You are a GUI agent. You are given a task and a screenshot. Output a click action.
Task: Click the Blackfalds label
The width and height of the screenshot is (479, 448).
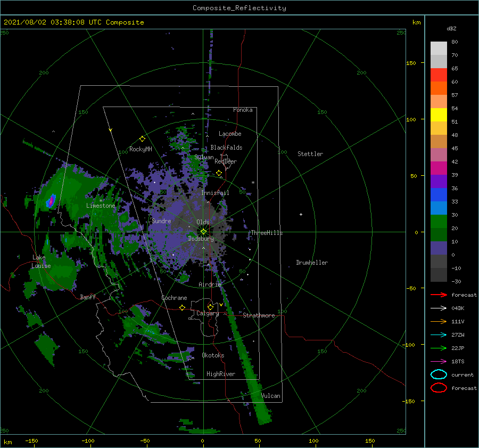pos(226,148)
